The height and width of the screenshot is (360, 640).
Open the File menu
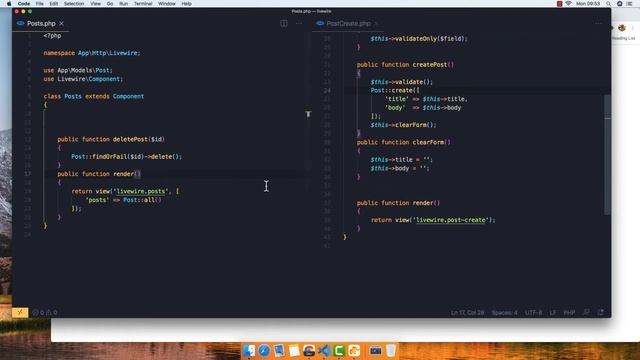pyautogui.click(x=40, y=4)
